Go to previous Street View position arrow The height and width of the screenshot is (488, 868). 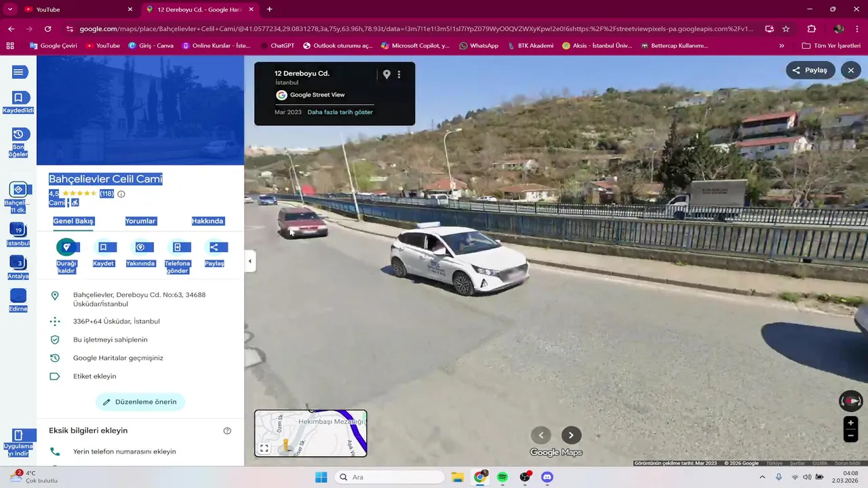541,435
